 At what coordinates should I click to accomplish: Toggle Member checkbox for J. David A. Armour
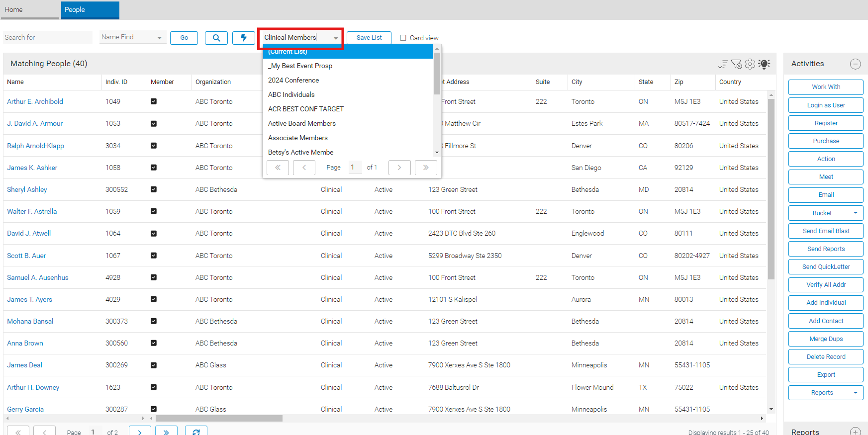(x=154, y=124)
